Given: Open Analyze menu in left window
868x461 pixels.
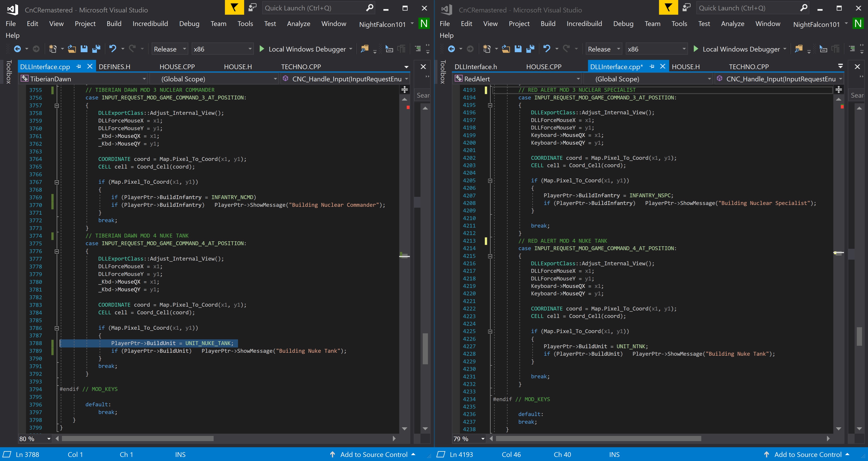Looking at the screenshot, I should point(299,24).
